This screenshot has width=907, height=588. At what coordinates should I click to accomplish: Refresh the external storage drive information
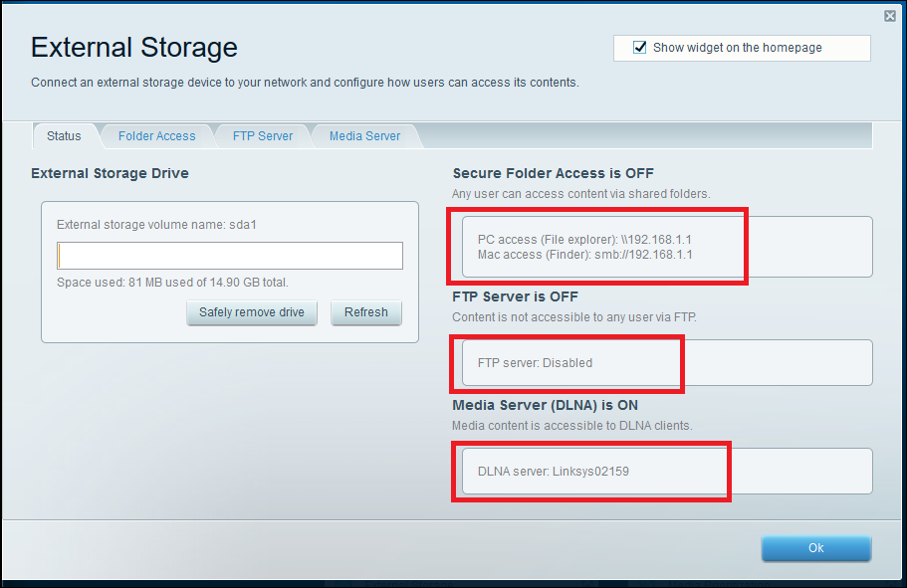(365, 312)
